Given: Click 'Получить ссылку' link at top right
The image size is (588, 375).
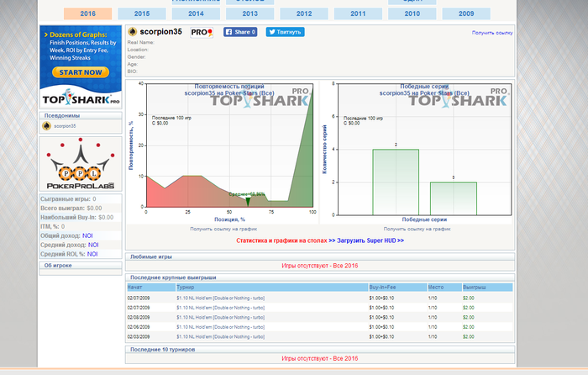Looking at the screenshot, I should (492, 33).
